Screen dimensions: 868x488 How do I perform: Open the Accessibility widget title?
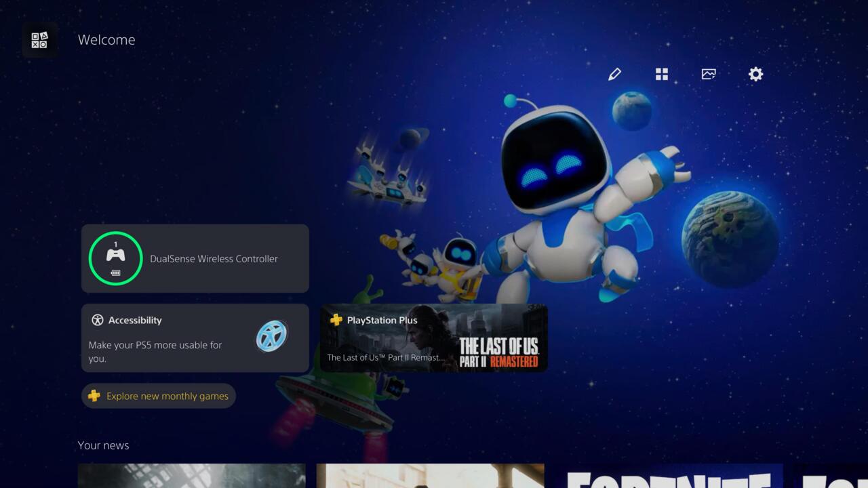point(135,320)
